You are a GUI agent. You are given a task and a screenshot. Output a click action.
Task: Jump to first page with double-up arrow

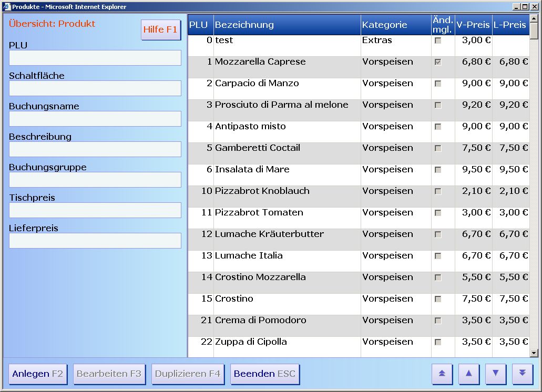click(442, 374)
